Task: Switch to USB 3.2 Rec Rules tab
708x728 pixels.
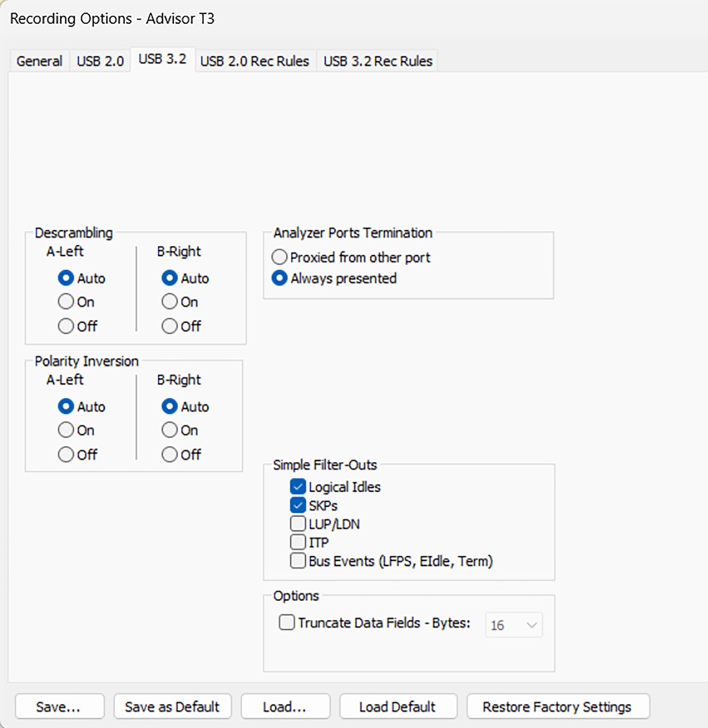Action: click(x=378, y=61)
